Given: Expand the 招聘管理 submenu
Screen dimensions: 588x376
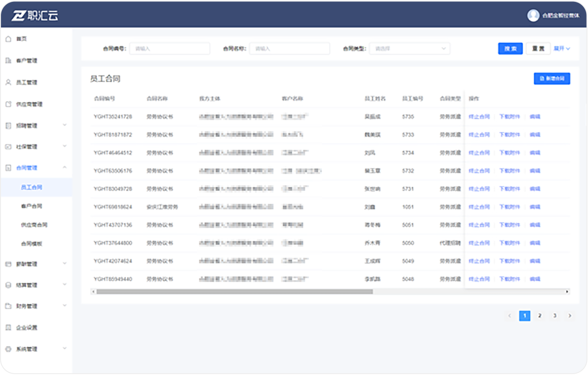Looking at the screenshot, I should tap(65, 125).
